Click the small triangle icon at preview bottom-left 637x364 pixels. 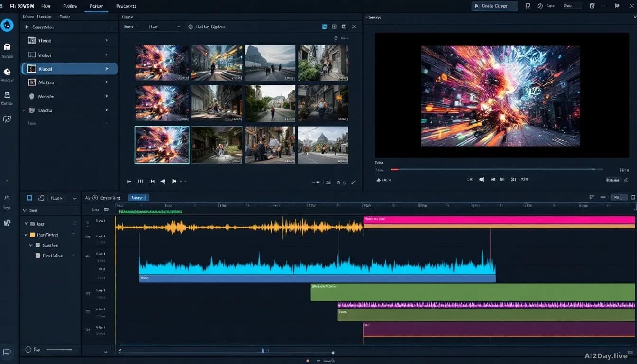[379, 180]
